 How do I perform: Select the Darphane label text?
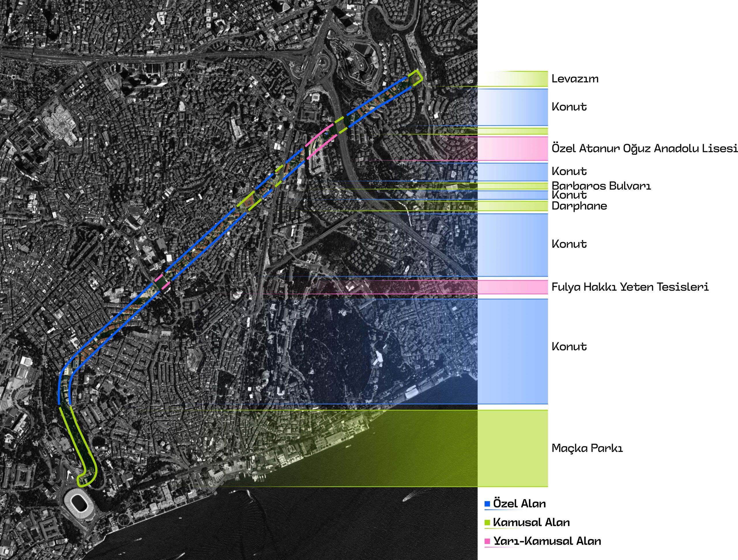click(579, 206)
